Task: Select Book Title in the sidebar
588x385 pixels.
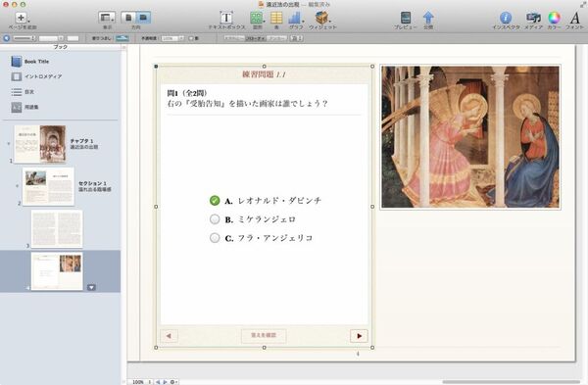Action: (36, 62)
